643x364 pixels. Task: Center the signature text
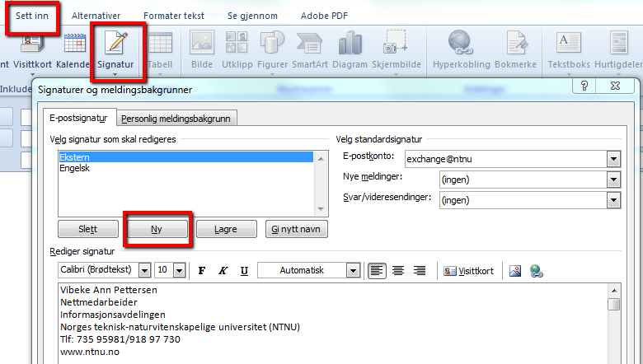(398, 271)
